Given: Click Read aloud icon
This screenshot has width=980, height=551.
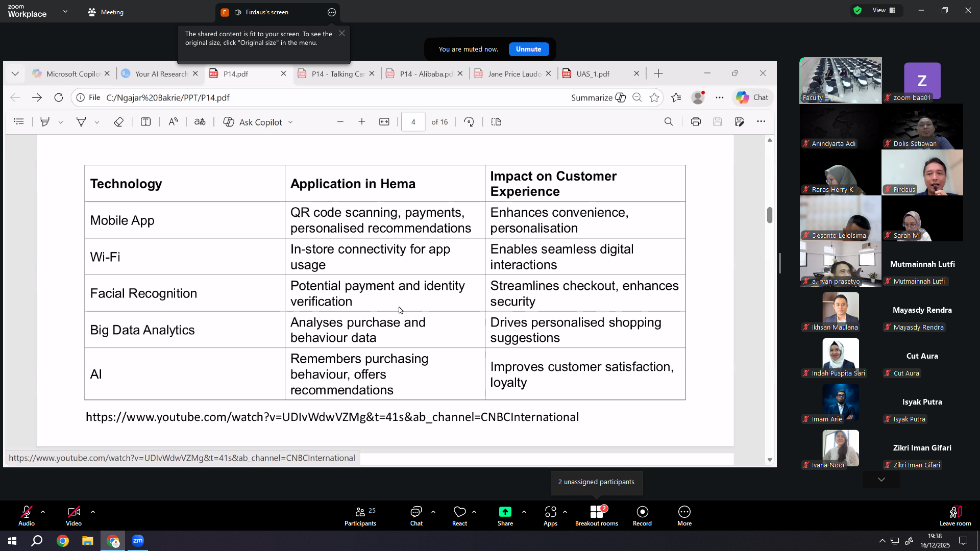Looking at the screenshot, I should point(173,121).
